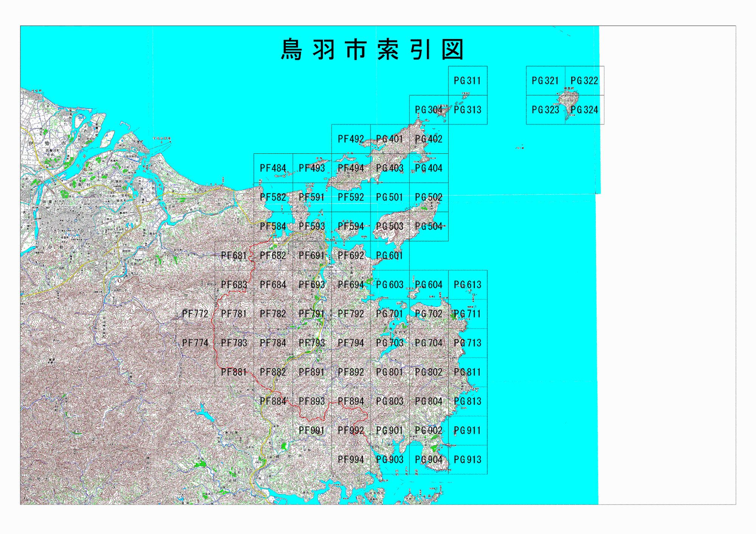
Task: Open map cell PF794
Action: [351, 343]
